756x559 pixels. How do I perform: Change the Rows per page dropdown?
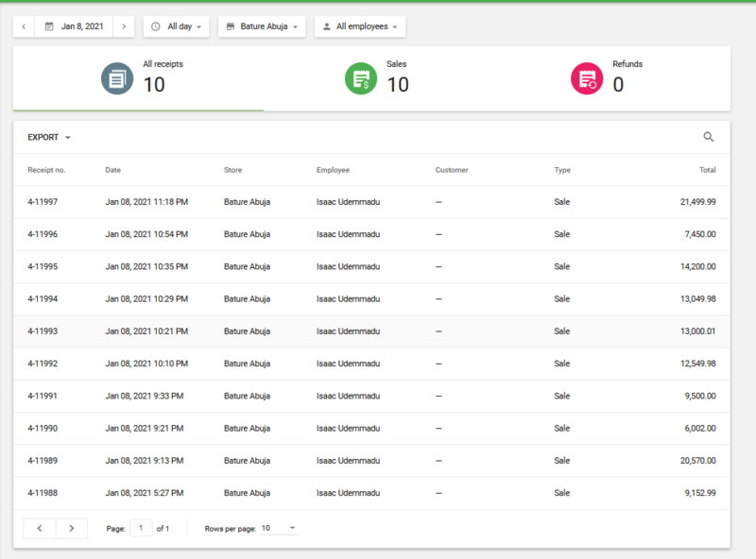[279, 528]
